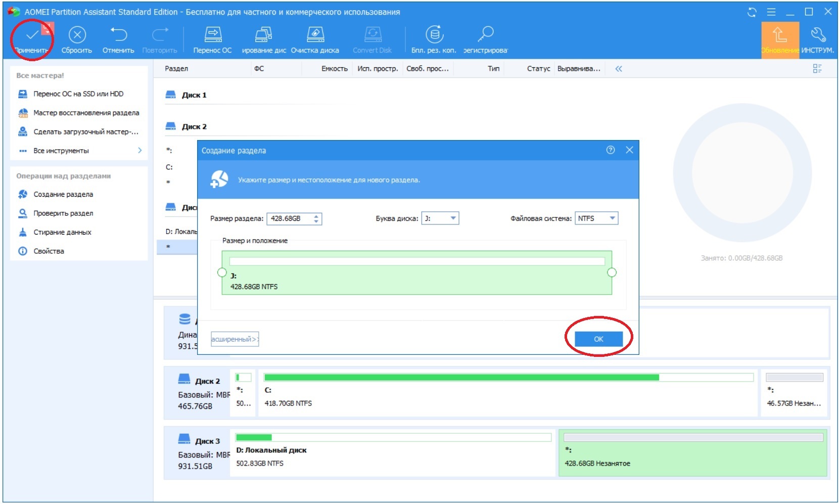
Task: Open Мастер восстановления раздела
Action: (x=78, y=113)
